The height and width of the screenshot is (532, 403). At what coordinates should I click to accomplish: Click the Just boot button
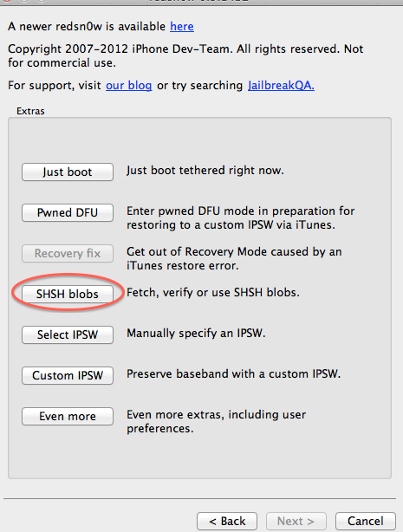tap(68, 172)
